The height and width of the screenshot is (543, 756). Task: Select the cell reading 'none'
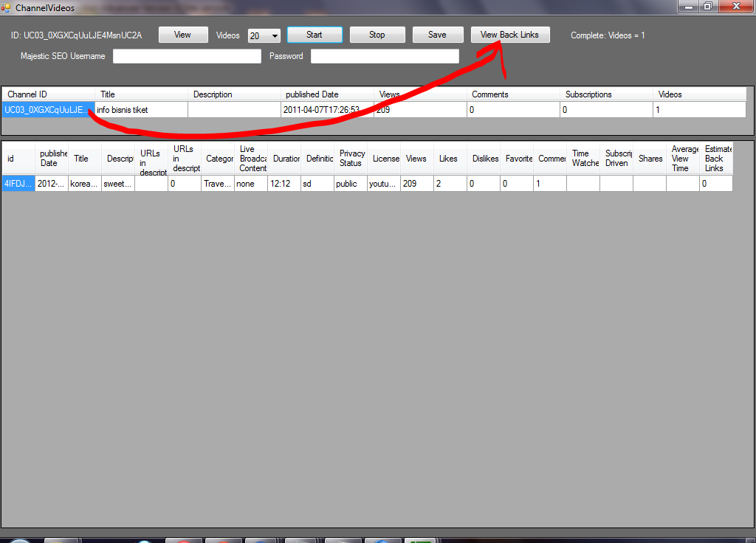tap(251, 184)
